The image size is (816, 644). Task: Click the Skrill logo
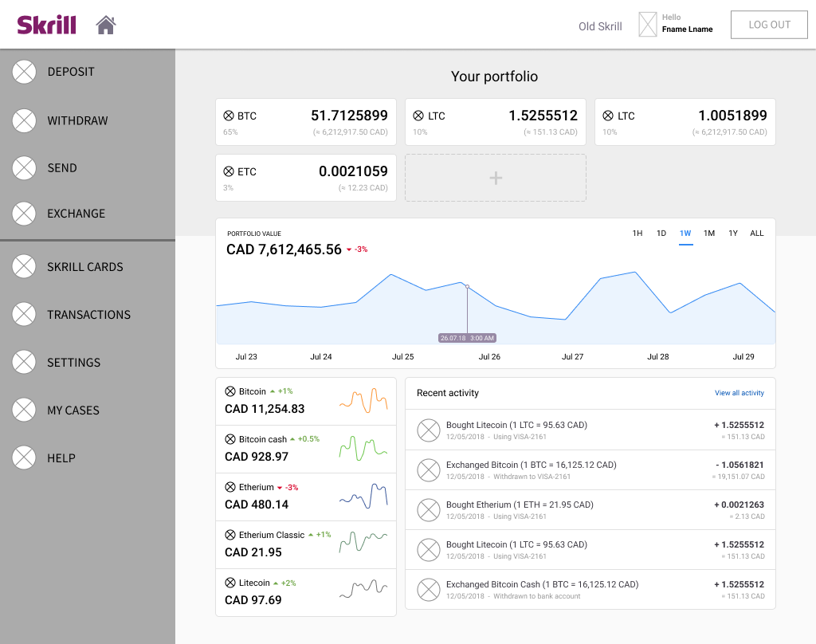coord(46,25)
